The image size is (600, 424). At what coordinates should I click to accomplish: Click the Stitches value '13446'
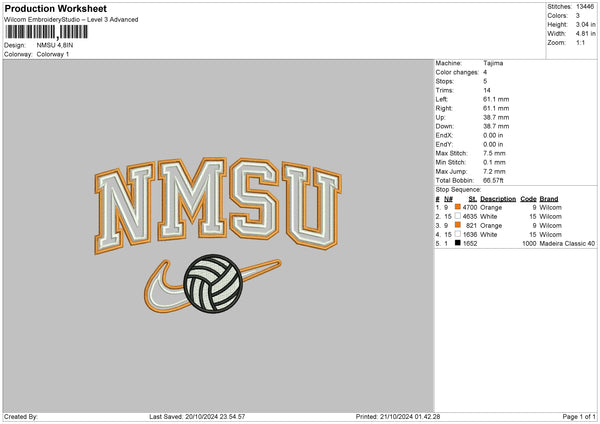point(585,7)
